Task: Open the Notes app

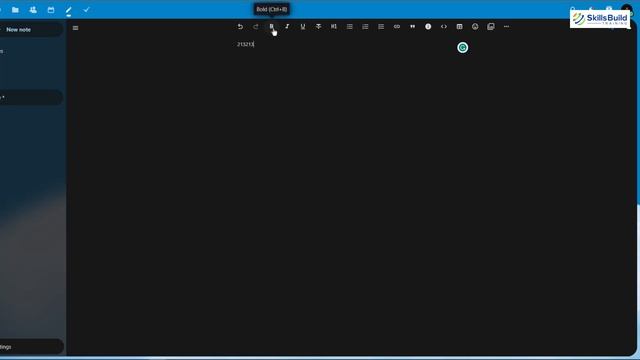Action: click(69, 10)
